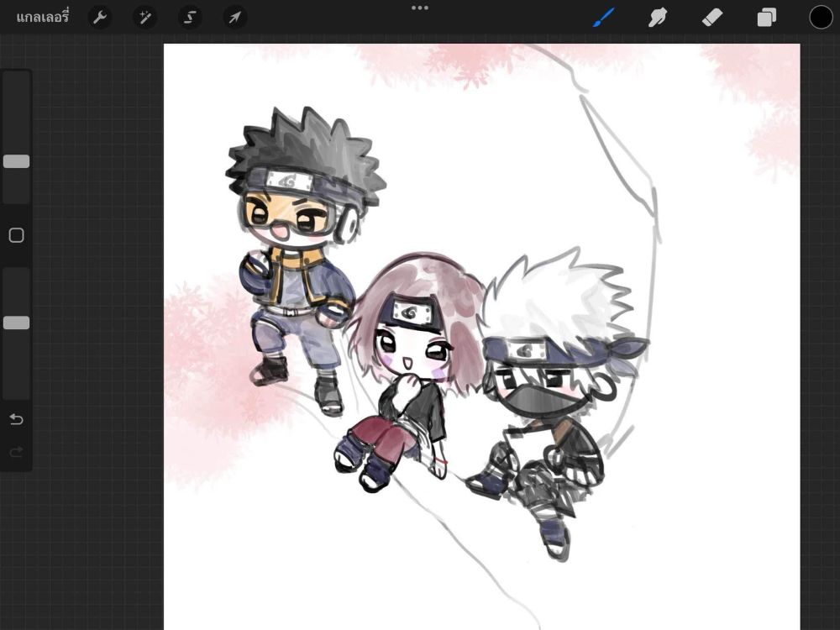Viewport: 840px width, 630px height.
Task: Select the Smudge tool
Action: coord(658,18)
